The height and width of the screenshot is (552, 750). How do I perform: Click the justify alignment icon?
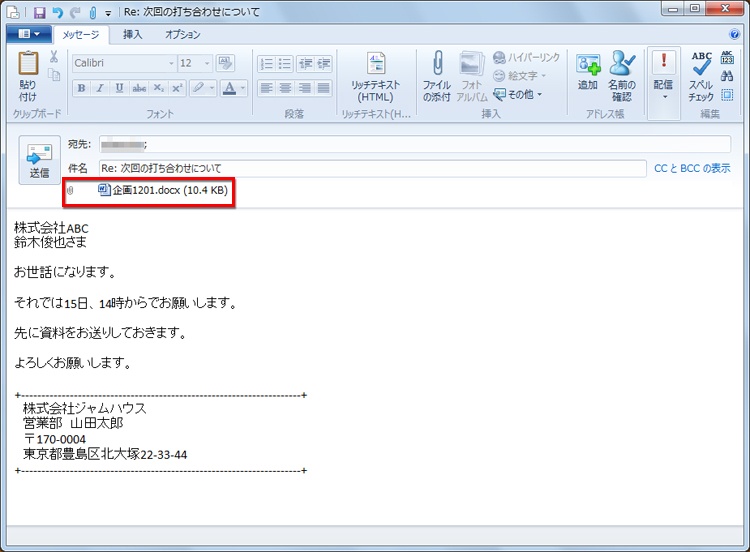coord(324,88)
